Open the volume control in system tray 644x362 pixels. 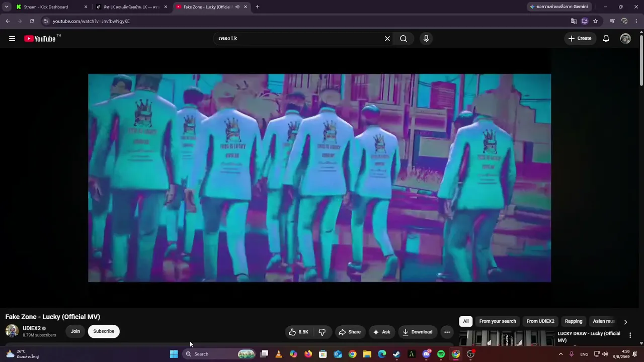605,354
